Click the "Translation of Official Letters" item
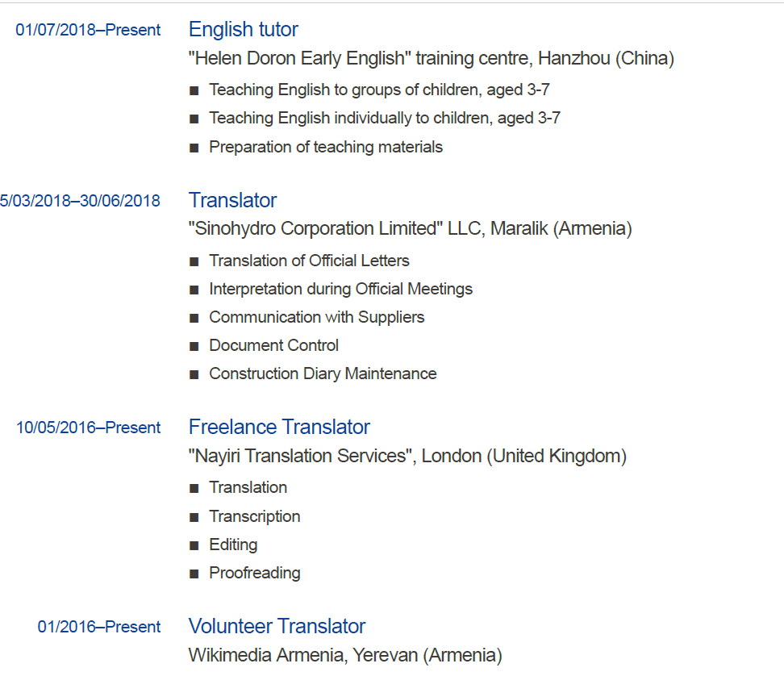Viewport: 784px width, 676px height. (309, 261)
